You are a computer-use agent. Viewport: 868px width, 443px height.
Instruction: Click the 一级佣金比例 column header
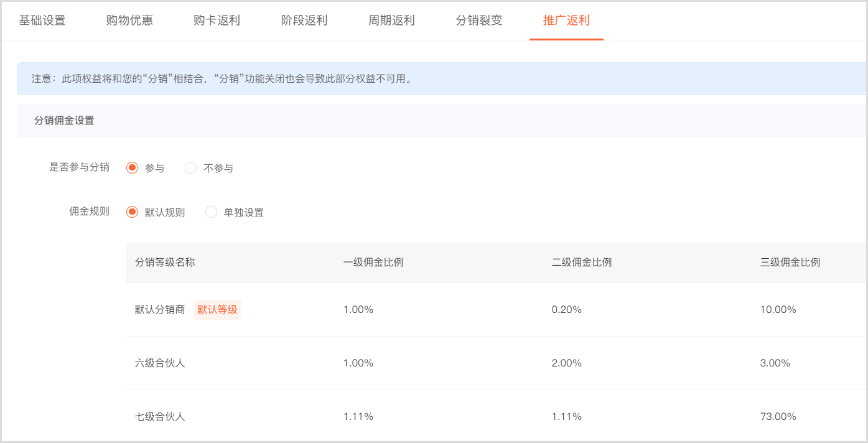point(373,263)
